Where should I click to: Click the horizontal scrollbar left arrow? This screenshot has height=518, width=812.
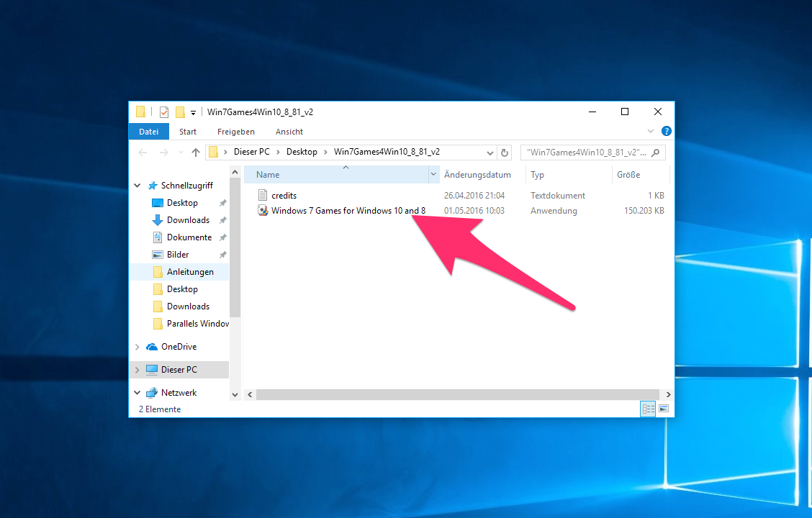coord(250,395)
